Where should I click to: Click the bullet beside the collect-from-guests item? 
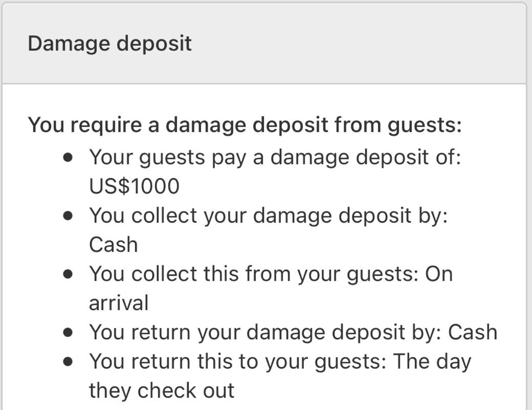tap(68, 274)
